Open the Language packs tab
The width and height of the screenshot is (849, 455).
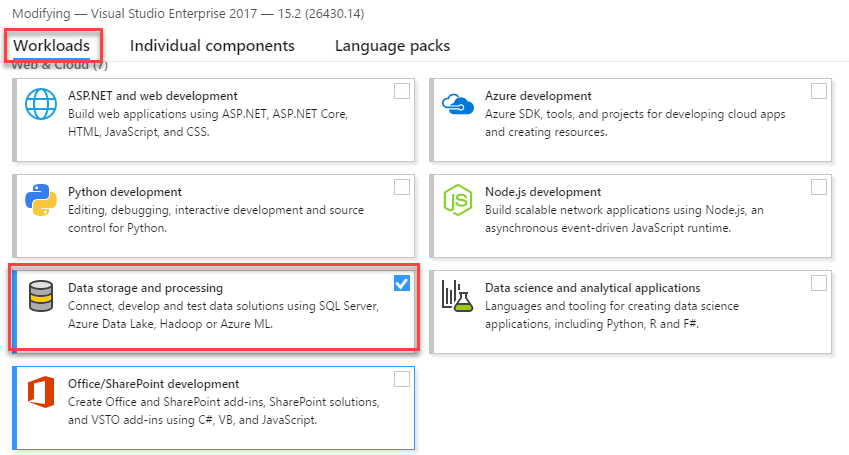coord(392,46)
